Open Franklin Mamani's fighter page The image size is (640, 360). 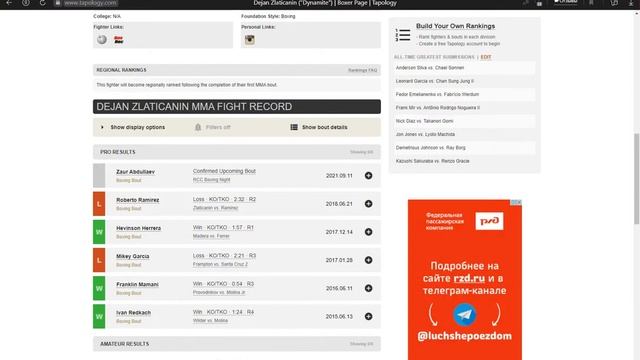(x=137, y=284)
